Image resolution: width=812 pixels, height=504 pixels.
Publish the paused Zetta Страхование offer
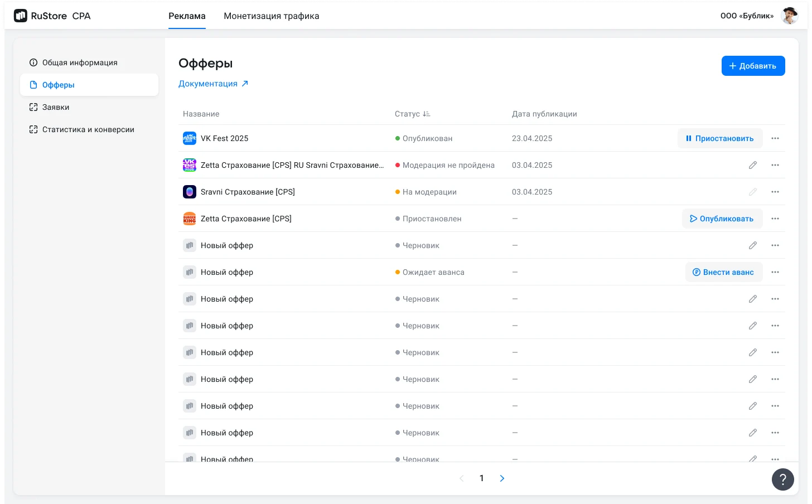click(x=722, y=219)
